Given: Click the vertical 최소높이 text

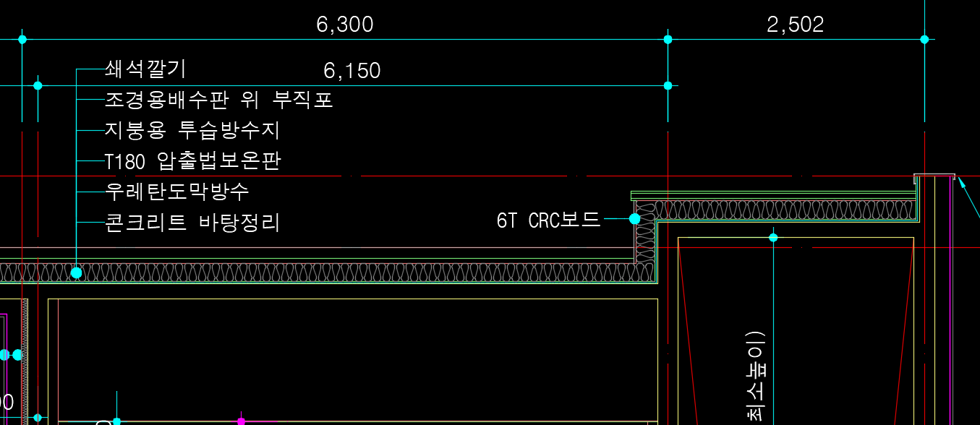Looking at the screenshot, I should point(754,376).
